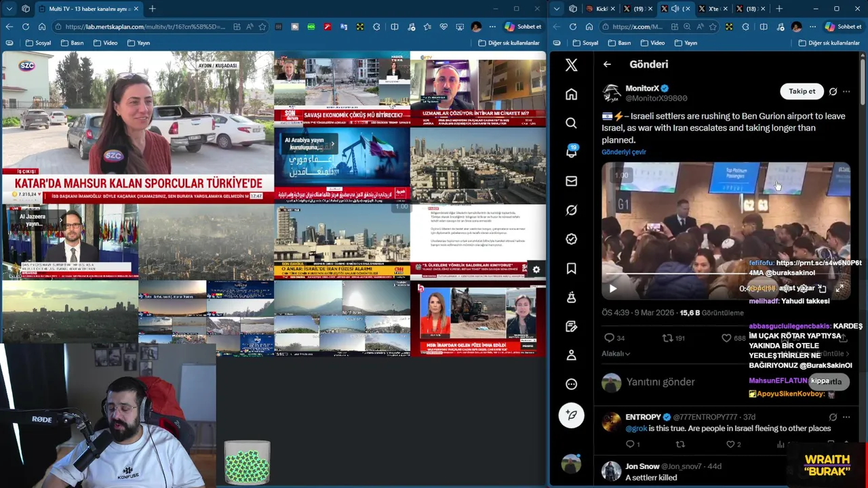Open Sohbet et Copilot in left window
868x488 pixels.
click(523, 26)
